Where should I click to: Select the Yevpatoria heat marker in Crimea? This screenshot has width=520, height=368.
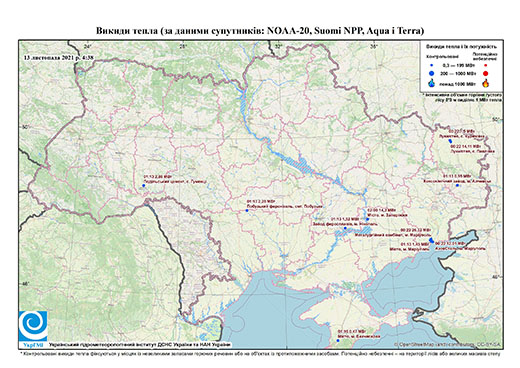coord(338,340)
